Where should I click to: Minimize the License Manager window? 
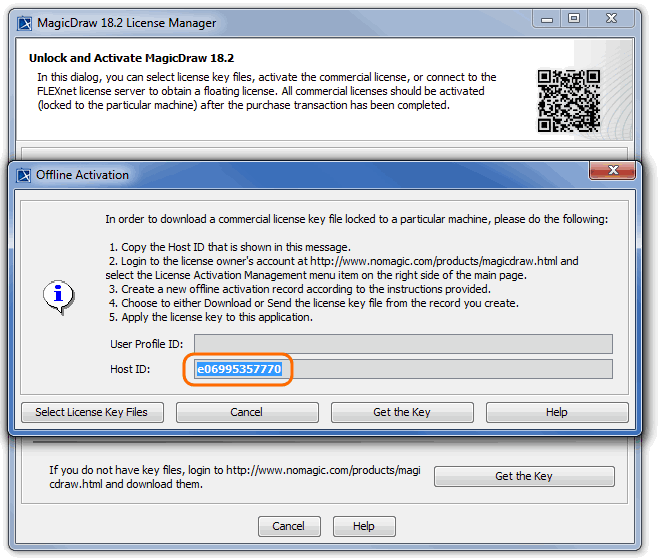point(546,19)
